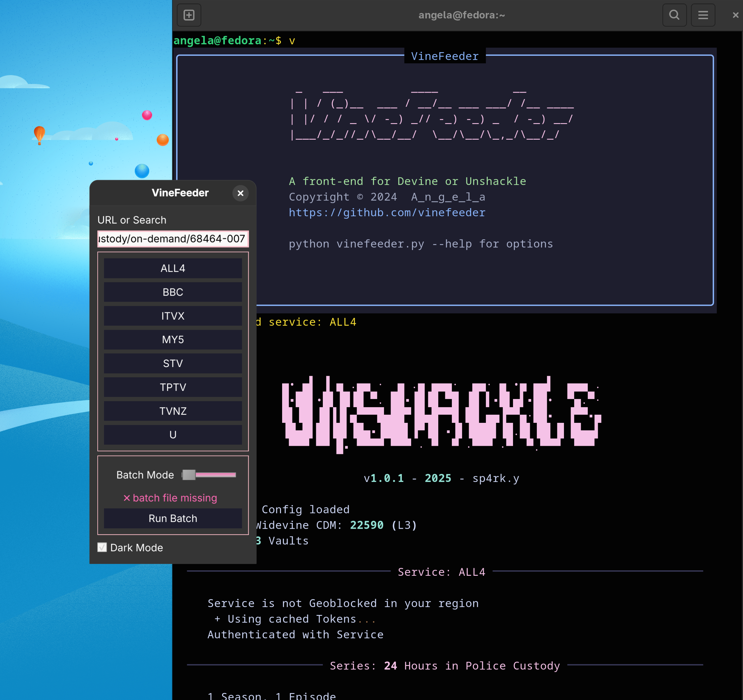Image resolution: width=743 pixels, height=700 pixels.
Task: Click the VineFeeder popup title bar
Action: pos(180,193)
